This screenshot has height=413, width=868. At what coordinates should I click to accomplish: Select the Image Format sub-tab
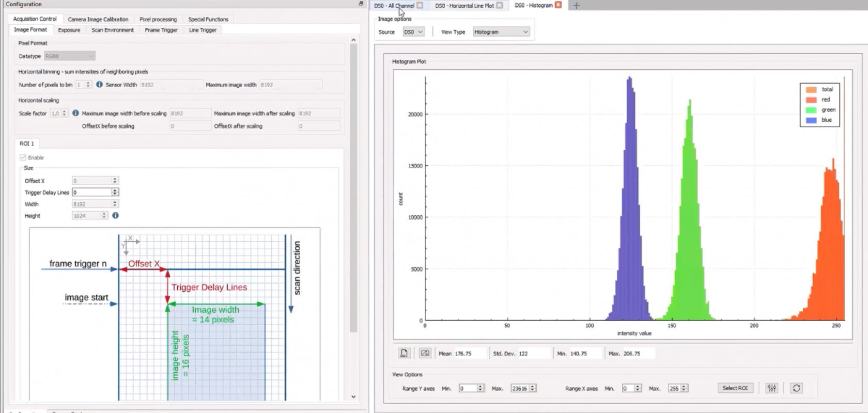(30, 29)
